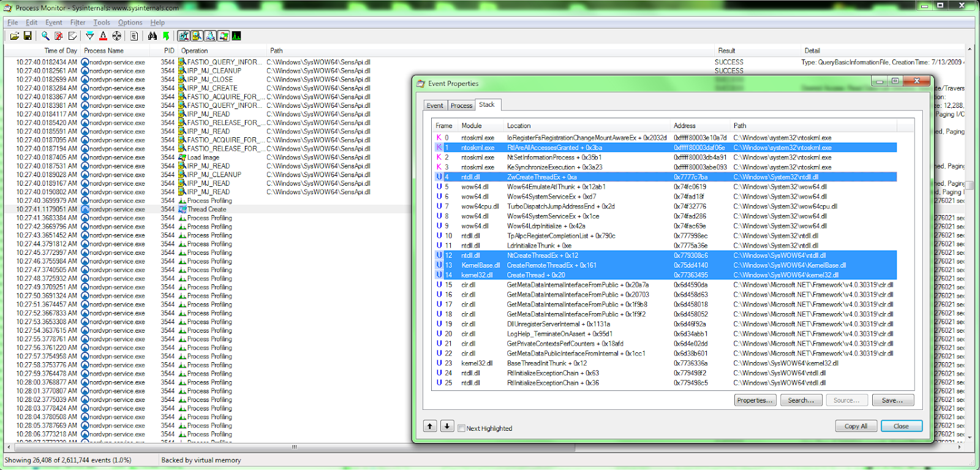The image size is (980, 470).
Task: Toggle Autoscroll in the toolbar
Action: pos(59,36)
